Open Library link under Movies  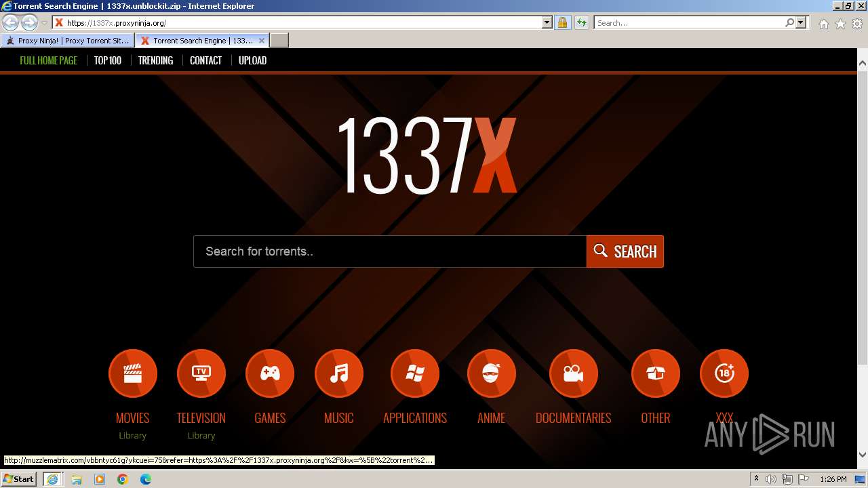click(x=133, y=435)
